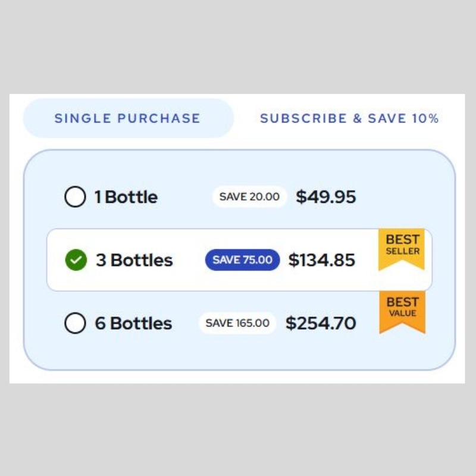Click the Best Value ribbon icon
The height and width of the screenshot is (476, 476).
pos(402,311)
